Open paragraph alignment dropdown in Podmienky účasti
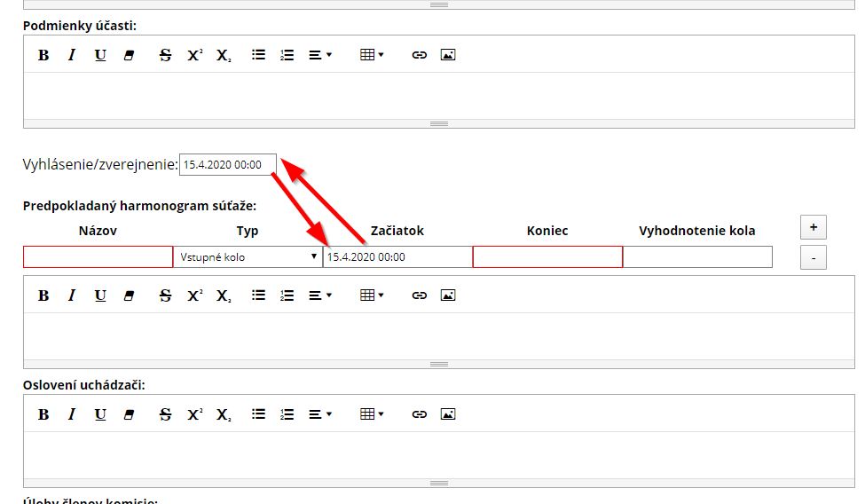The width and height of the screenshot is (865, 504). click(319, 55)
